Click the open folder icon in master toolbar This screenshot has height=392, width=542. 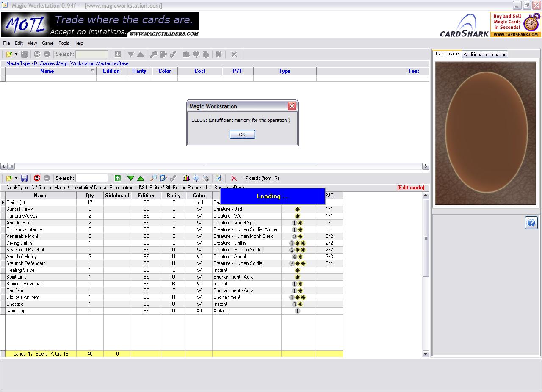click(9, 54)
